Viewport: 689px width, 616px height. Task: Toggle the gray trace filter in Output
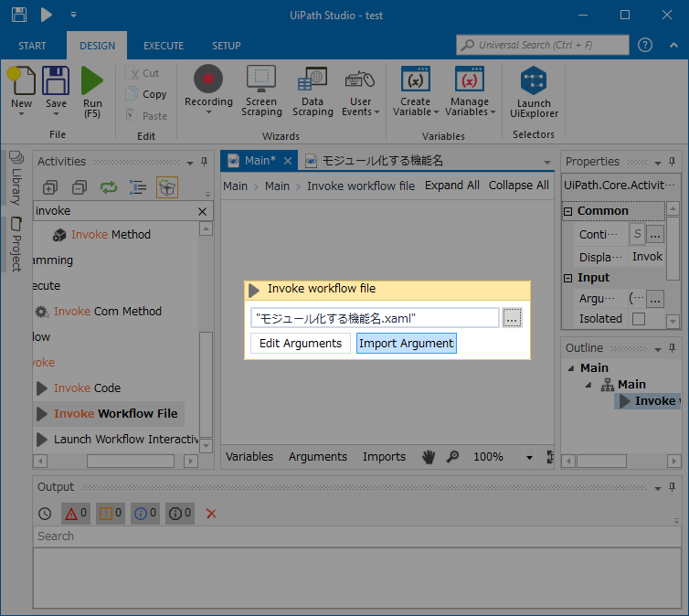click(x=180, y=514)
